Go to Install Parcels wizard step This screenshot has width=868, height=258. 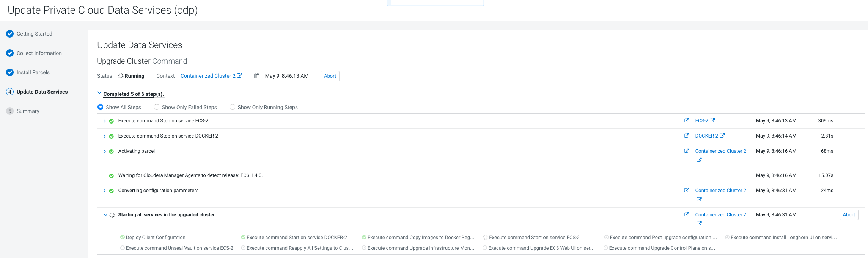coord(33,72)
